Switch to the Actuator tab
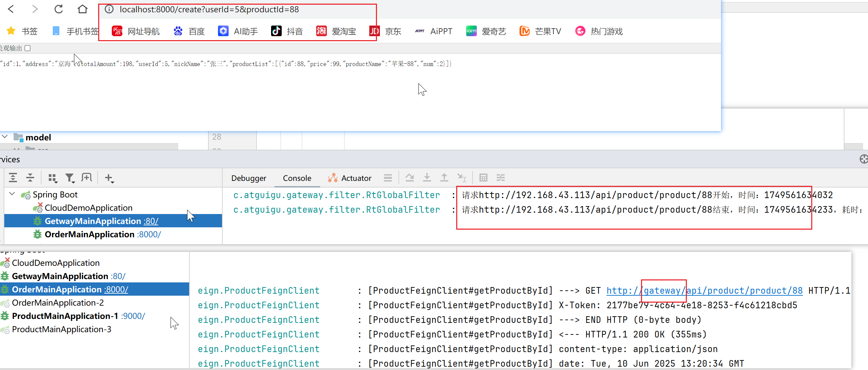The height and width of the screenshot is (370, 868). click(x=350, y=178)
